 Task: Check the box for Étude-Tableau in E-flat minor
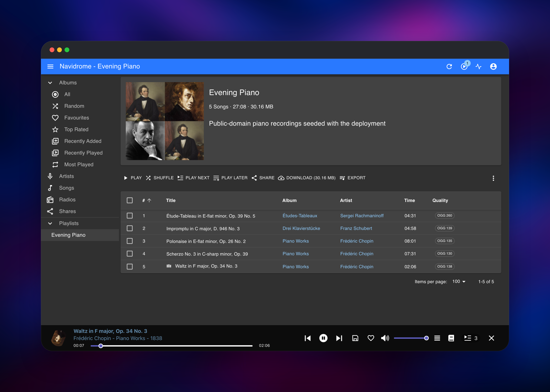[130, 216]
